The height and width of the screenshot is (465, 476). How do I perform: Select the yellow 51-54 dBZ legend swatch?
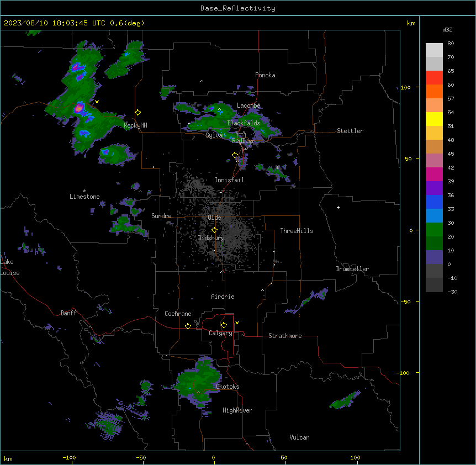tap(434, 119)
